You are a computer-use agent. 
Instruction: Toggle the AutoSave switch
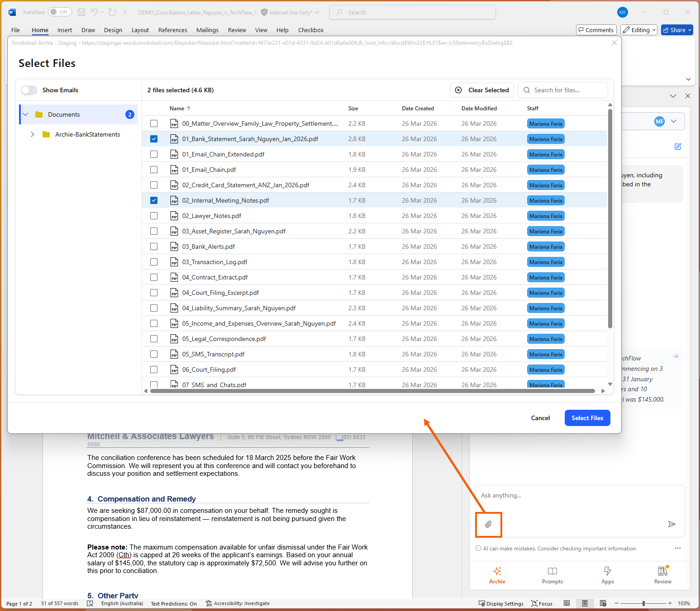coord(60,12)
